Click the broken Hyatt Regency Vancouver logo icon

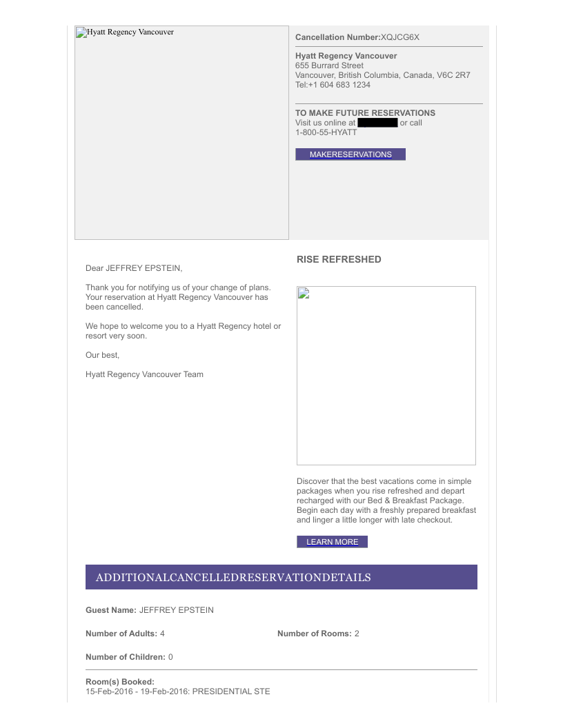tap(81, 32)
